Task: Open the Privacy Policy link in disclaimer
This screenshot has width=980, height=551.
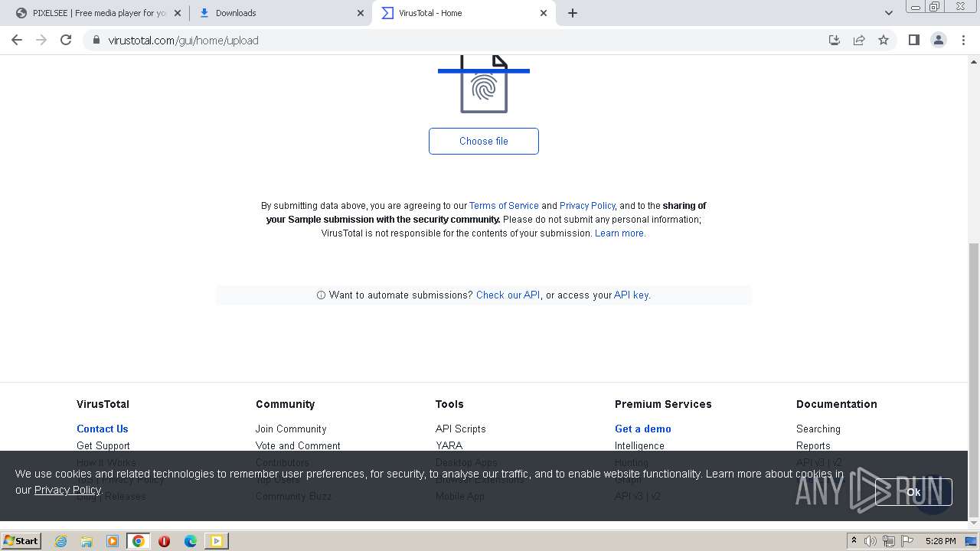Action: click(x=587, y=206)
